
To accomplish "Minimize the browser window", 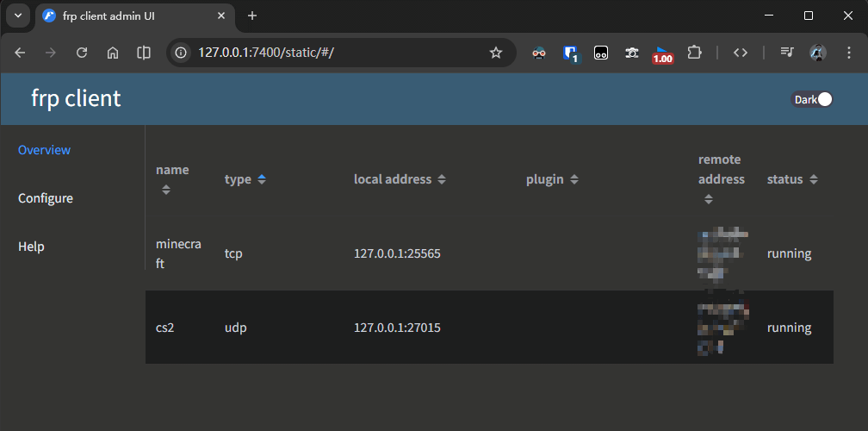I will pyautogui.click(x=769, y=16).
